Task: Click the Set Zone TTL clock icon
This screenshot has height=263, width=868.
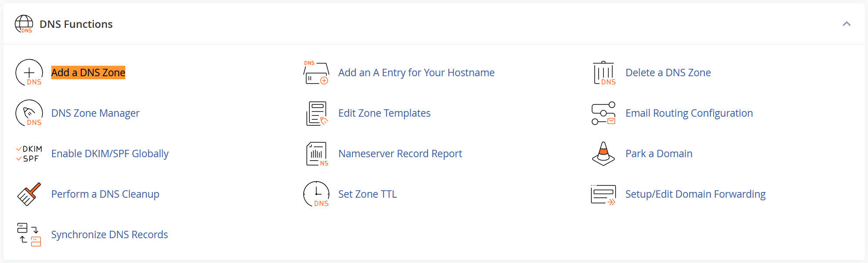Action: point(316,194)
